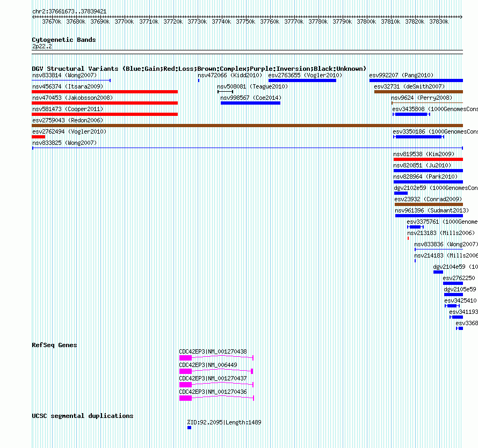This screenshot has width=478, height=448.
Task: Select the CDC42EP3|NM_001270437 transcript label
Action: (213, 378)
